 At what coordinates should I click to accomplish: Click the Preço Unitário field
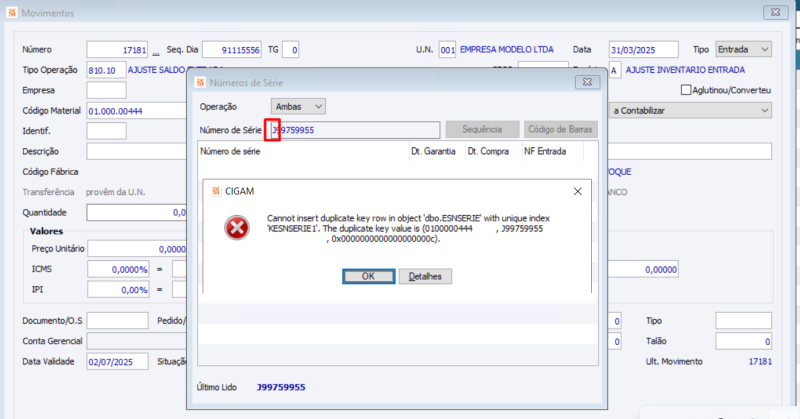point(137,249)
